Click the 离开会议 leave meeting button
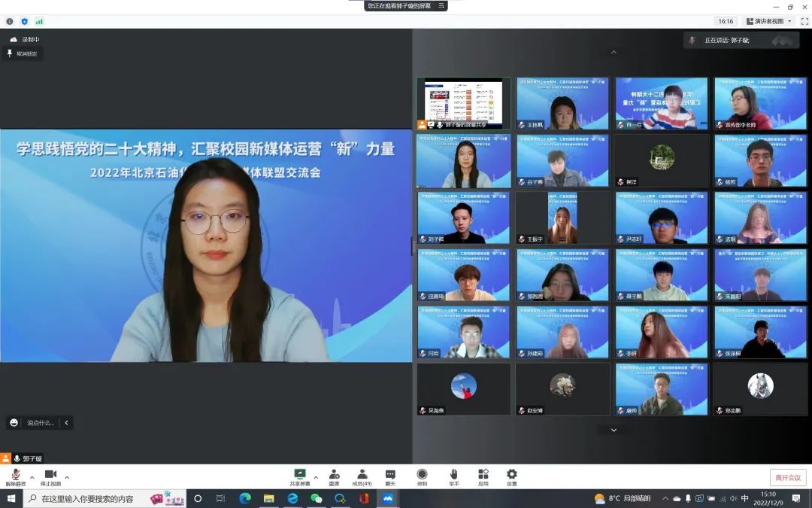The height and width of the screenshot is (508, 812). 788,477
